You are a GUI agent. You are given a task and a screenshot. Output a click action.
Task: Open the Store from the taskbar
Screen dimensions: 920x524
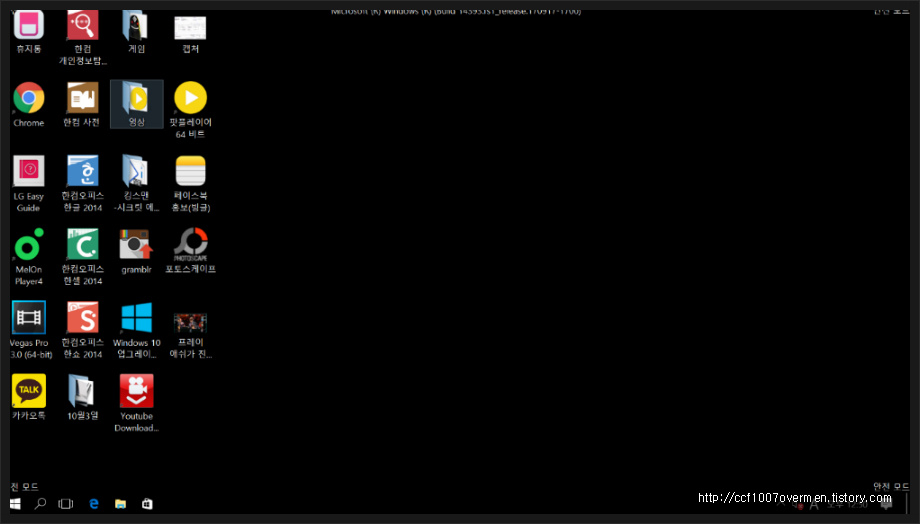(x=147, y=503)
